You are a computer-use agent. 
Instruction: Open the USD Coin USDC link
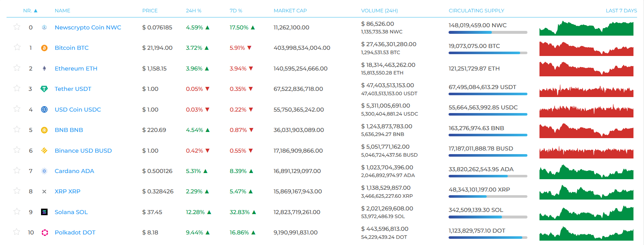tap(78, 109)
